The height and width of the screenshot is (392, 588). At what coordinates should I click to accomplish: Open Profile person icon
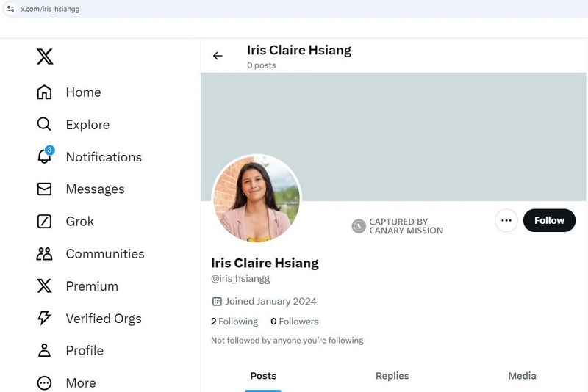(44, 351)
